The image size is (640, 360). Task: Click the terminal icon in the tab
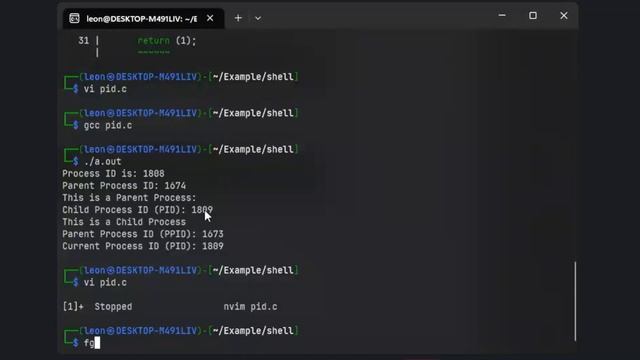[74, 19]
